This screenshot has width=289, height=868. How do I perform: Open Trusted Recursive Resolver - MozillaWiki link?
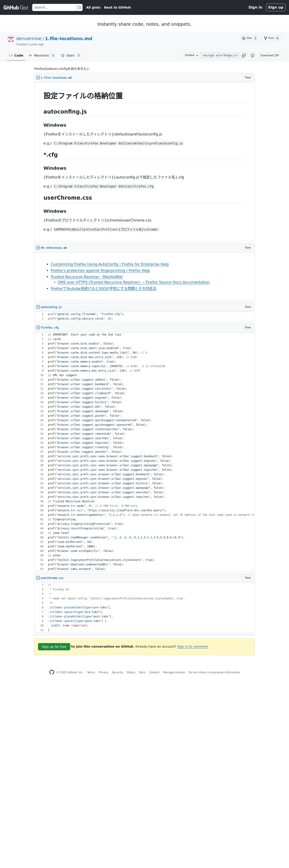(x=86, y=277)
